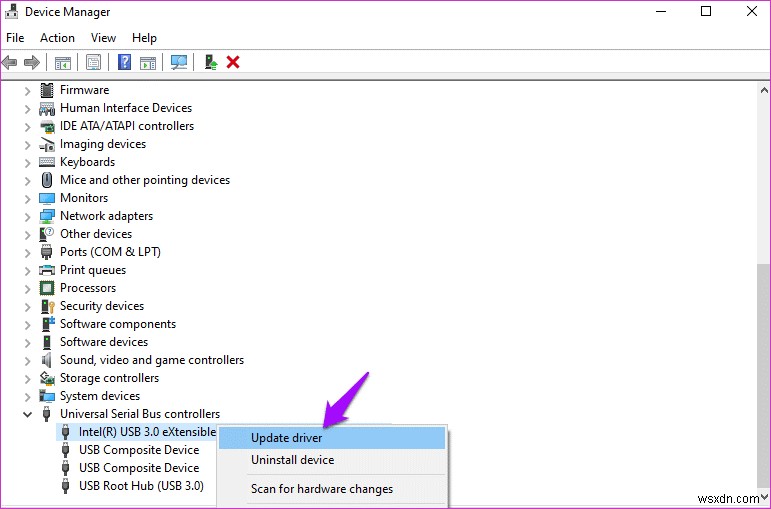Image resolution: width=771 pixels, height=509 pixels.
Task: Click the Security devices key icon
Action: click(48, 306)
